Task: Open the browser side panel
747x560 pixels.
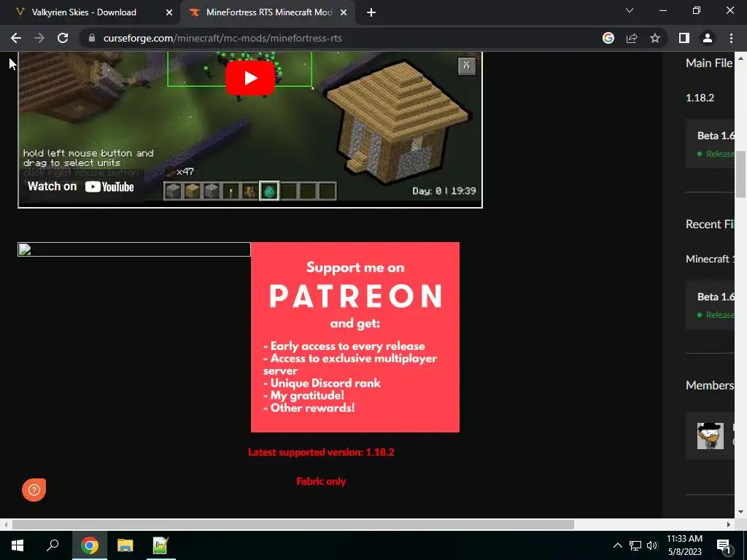Action: click(x=684, y=38)
